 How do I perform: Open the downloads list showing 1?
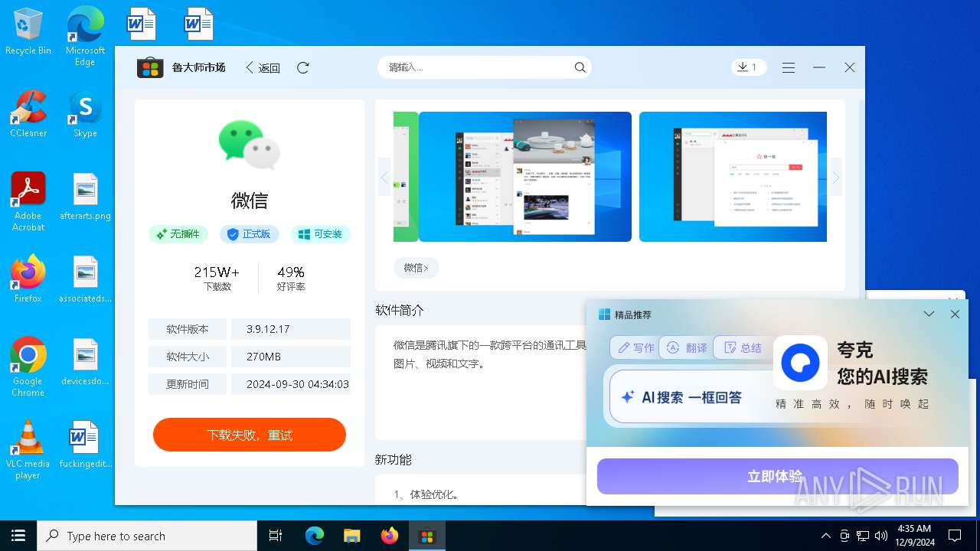point(749,67)
